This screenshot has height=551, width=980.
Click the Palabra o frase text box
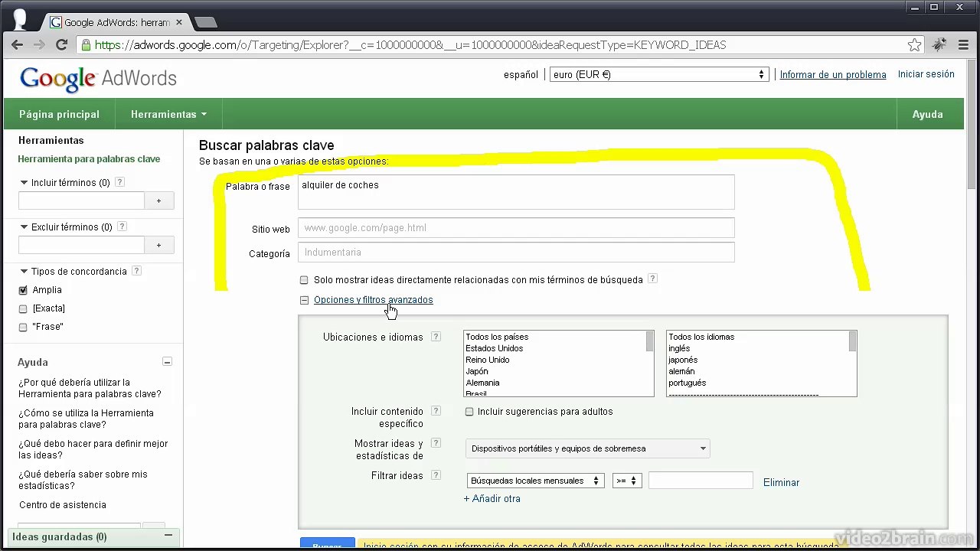516,192
